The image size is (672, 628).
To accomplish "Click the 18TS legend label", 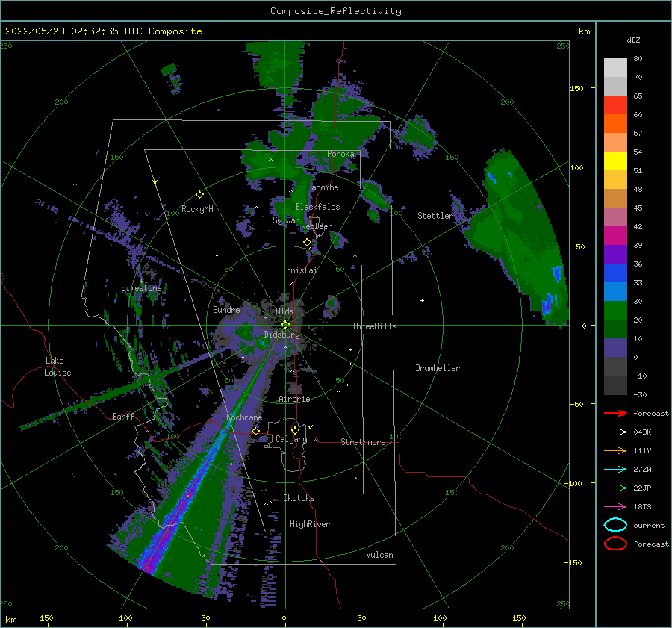I will coord(642,507).
